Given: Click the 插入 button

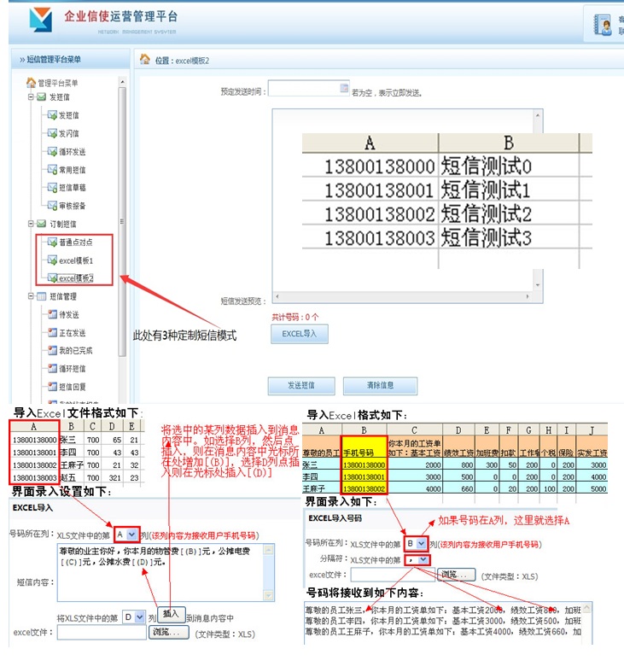Looking at the screenshot, I should [171, 614].
